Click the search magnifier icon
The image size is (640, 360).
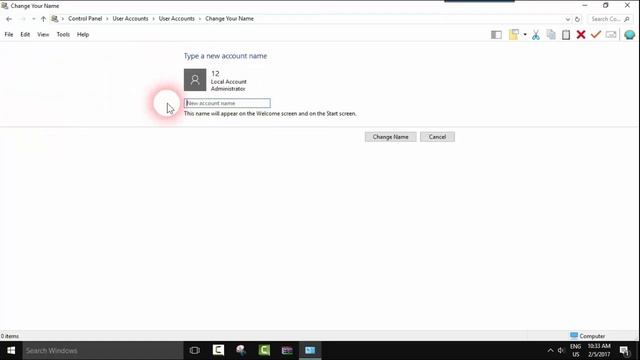tap(627, 19)
